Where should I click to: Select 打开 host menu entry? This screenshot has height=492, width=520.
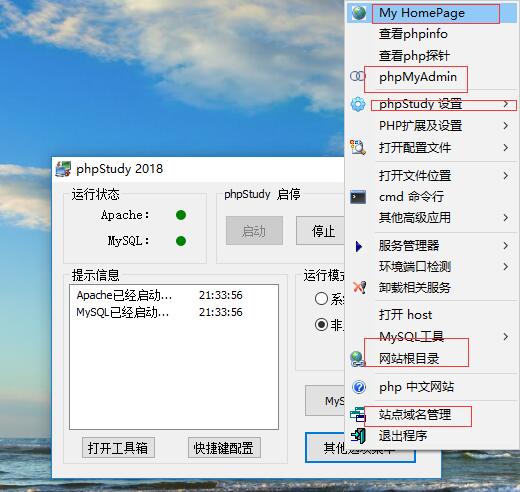coord(432,315)
